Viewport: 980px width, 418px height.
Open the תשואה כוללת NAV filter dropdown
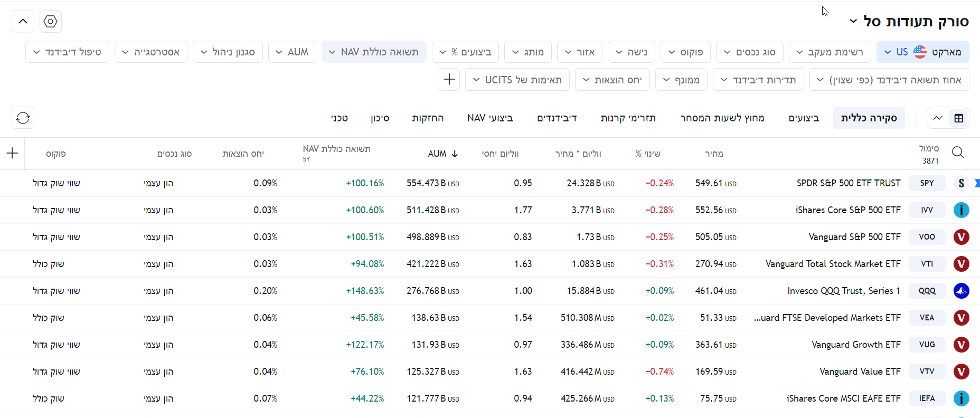click(x=374, y=52)
